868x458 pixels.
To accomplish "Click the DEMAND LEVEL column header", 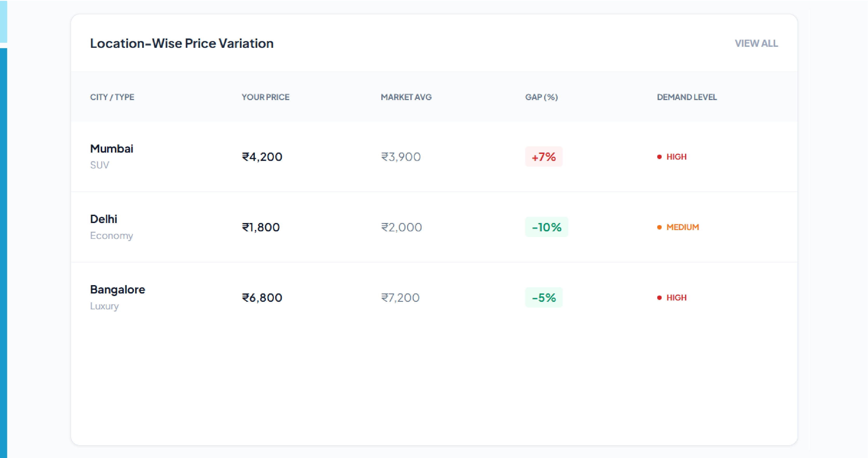I will pos(686,97).
